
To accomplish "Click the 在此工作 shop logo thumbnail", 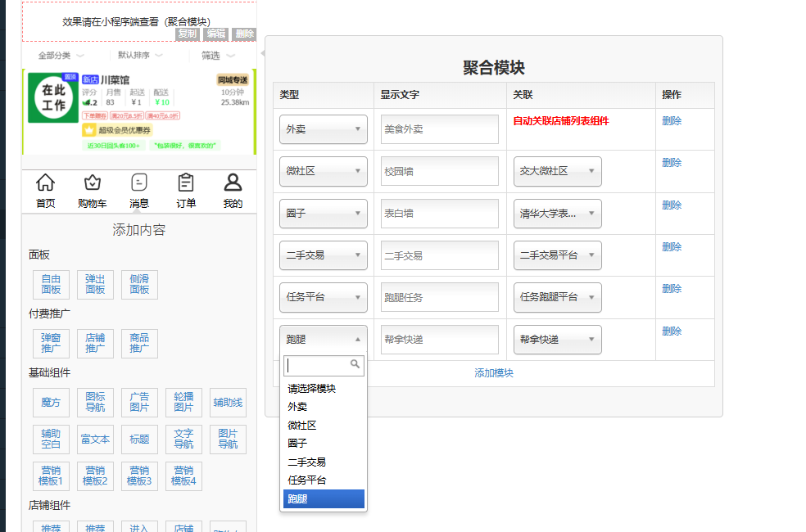I will [x=53, y=98].
